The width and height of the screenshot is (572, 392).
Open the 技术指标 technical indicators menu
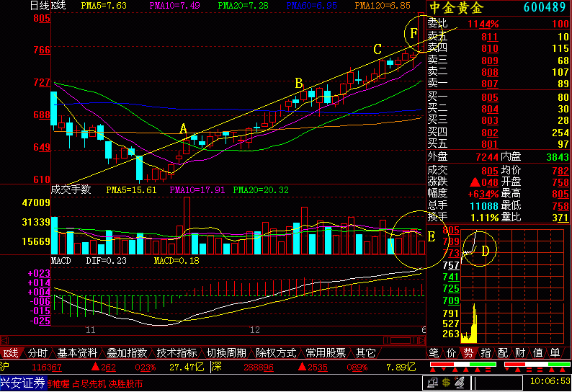[x=177, y=353]
